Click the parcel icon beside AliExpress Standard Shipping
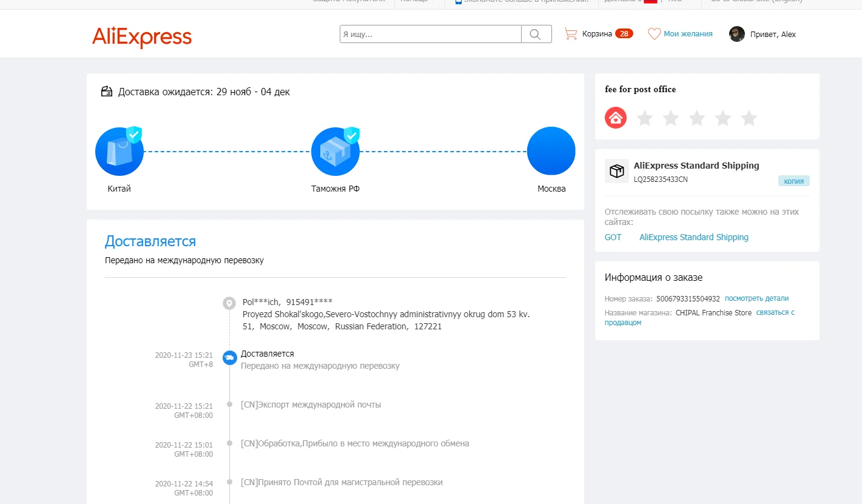Viewport: 862px width, 504px height. tap(617, 171)
